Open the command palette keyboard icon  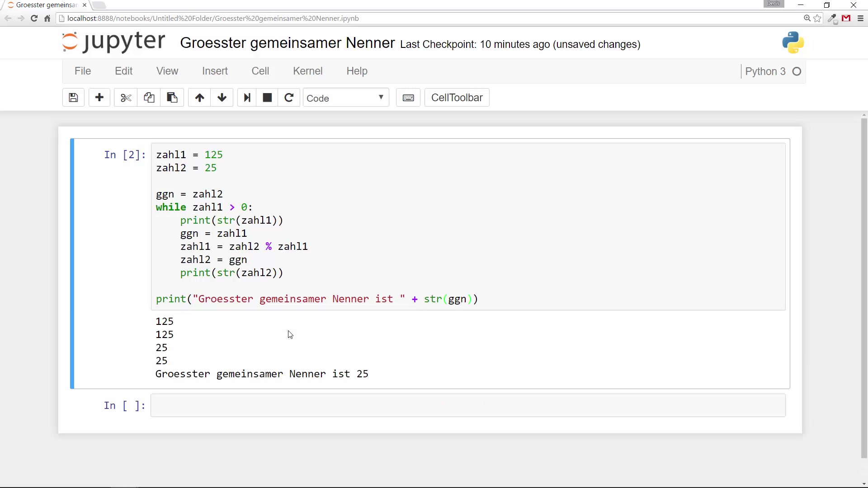408,98
